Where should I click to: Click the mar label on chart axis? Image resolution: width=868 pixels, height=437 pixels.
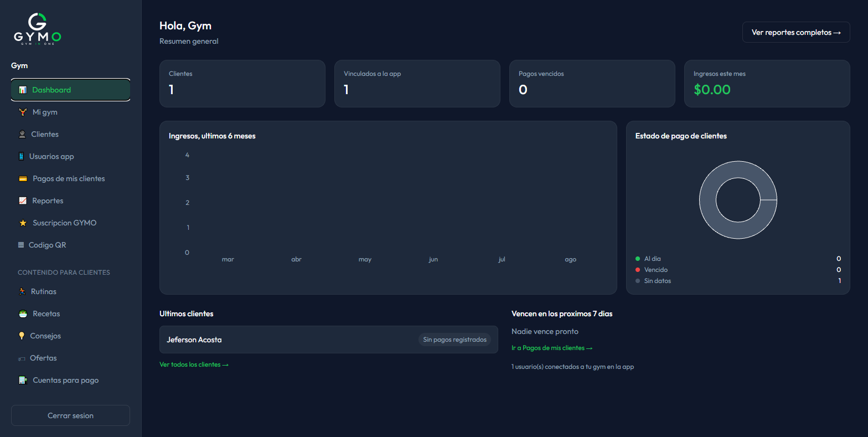pos(228,259)
